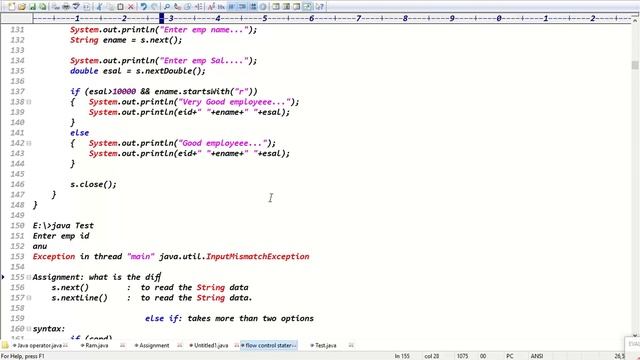Save all files via the toolbar icon

(x=42, y=7)
